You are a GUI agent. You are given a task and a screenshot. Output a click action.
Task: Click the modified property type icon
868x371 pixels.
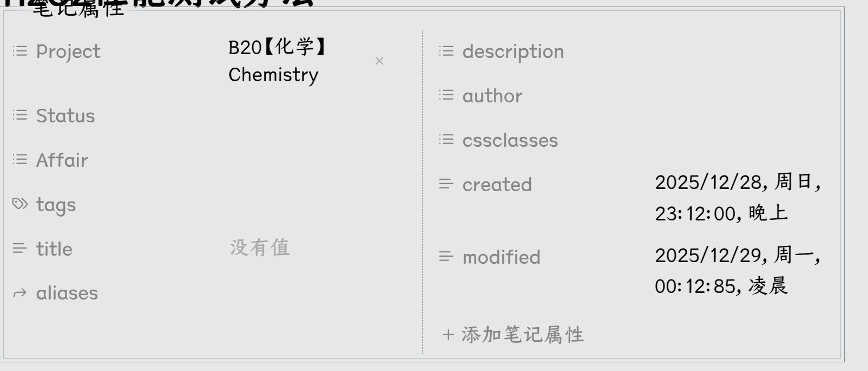(446, 256)
